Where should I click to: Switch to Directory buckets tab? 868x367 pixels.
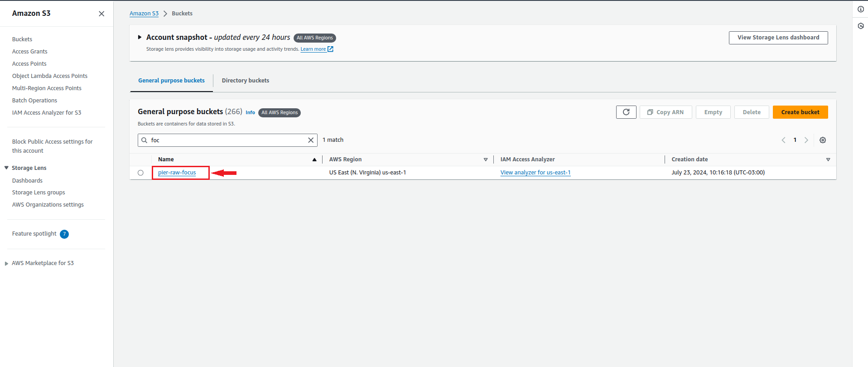[x=245, y=81]
